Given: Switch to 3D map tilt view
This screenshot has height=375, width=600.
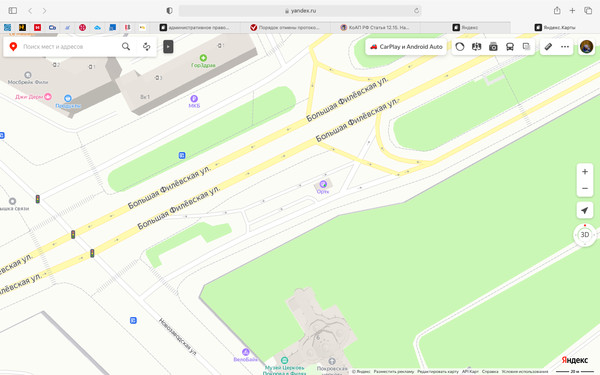Looking at the screenshot, I should click(585, 235).
